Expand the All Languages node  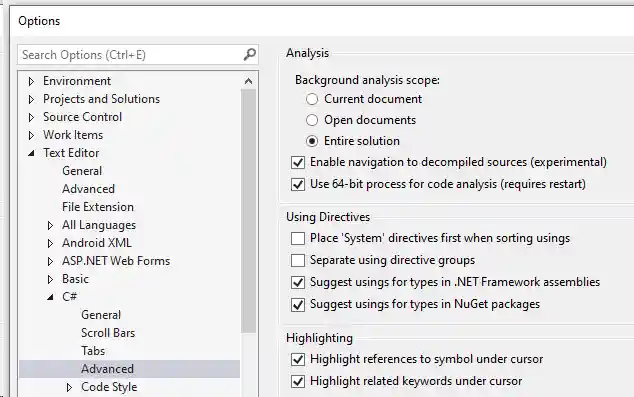50,225
